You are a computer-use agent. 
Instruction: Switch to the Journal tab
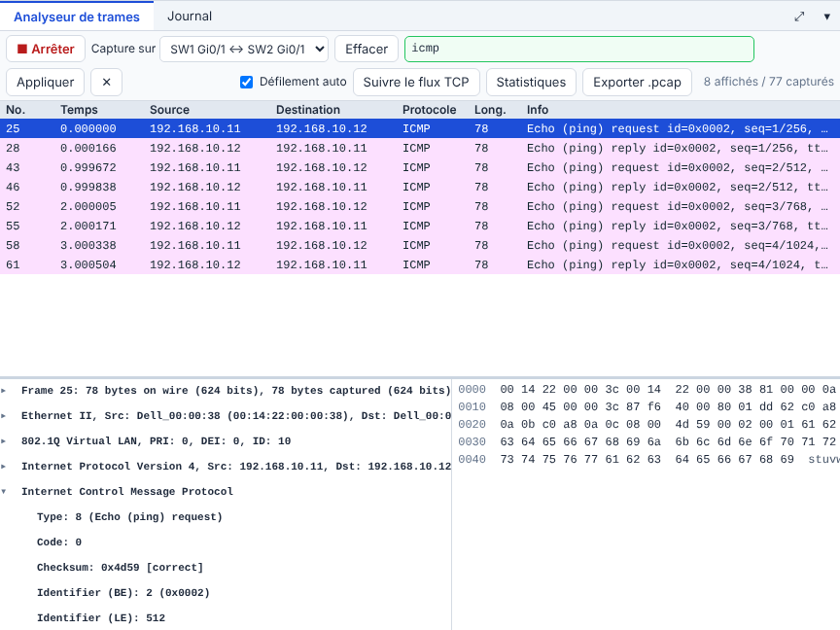pos(190,17)
